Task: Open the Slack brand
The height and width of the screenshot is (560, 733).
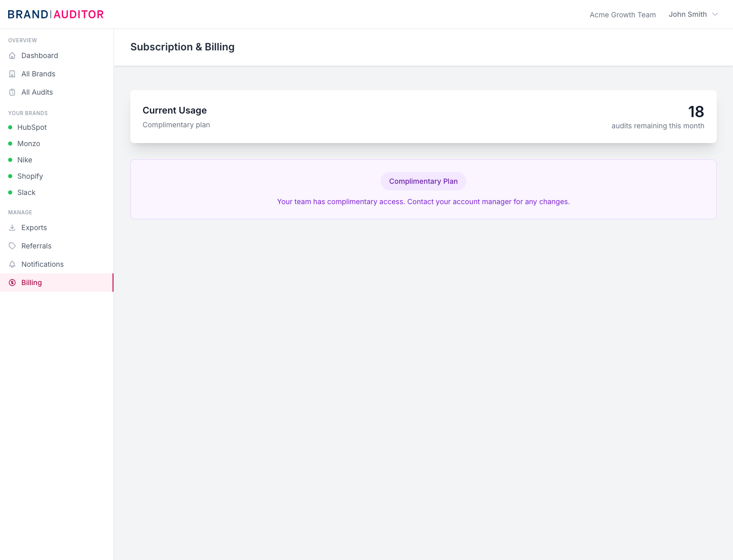Action: 57,192
